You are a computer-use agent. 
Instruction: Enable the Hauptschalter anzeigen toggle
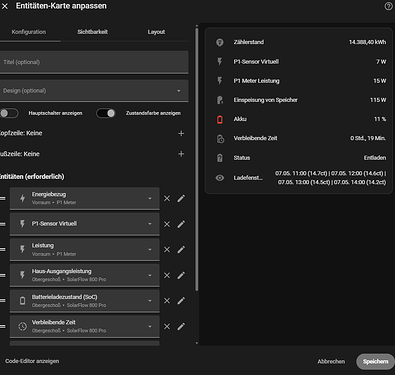point(9,113)
